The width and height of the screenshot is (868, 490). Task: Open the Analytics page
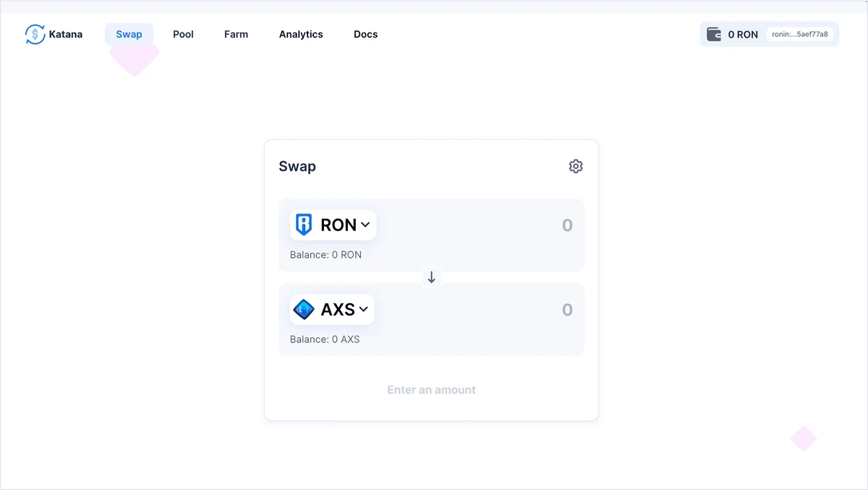(301, 34)
